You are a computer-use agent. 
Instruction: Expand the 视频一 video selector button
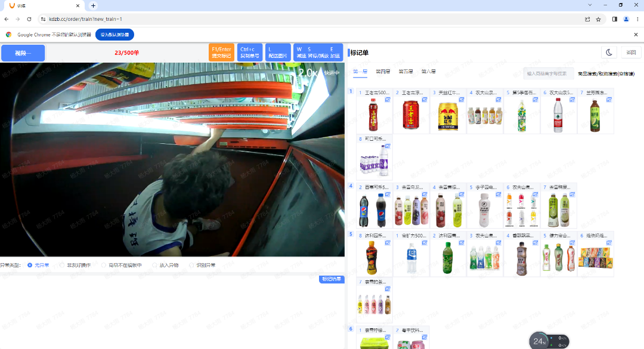(x=23, y=53)
